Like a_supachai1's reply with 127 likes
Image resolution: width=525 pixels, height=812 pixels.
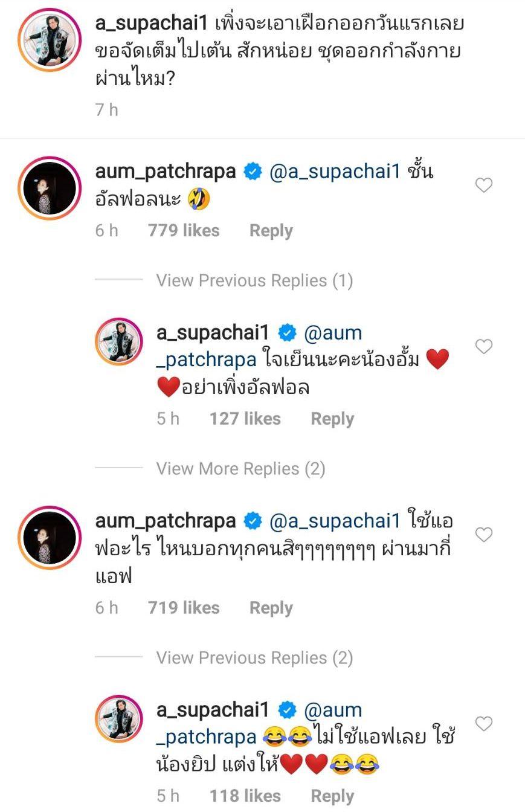pos(484,346)
